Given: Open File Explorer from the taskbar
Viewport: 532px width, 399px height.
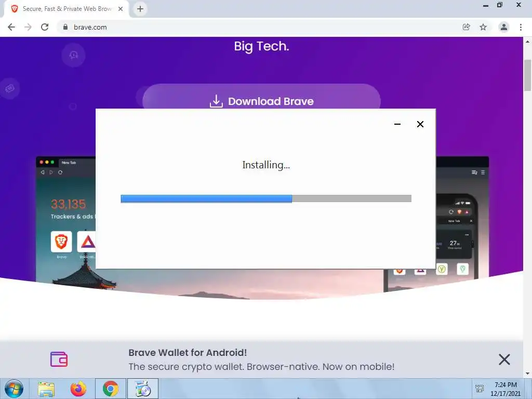Looking at the screenshot, I should click(x=46, y=389).
